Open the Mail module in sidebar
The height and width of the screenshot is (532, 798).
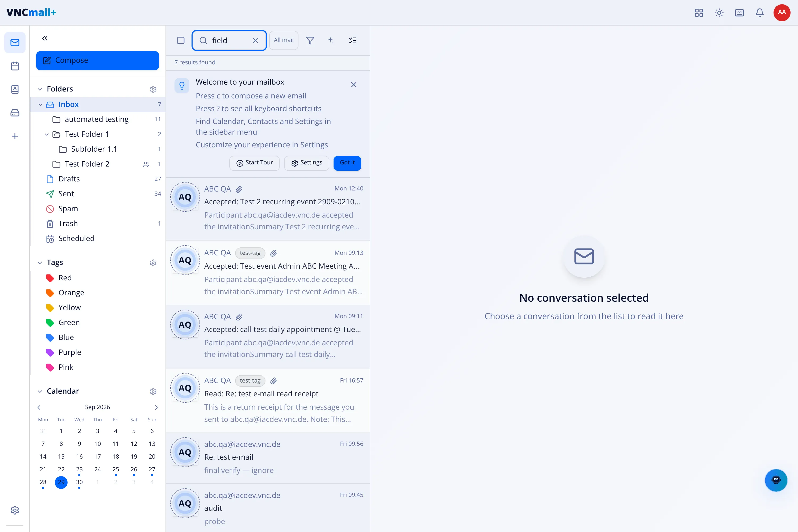coord(15,42)
